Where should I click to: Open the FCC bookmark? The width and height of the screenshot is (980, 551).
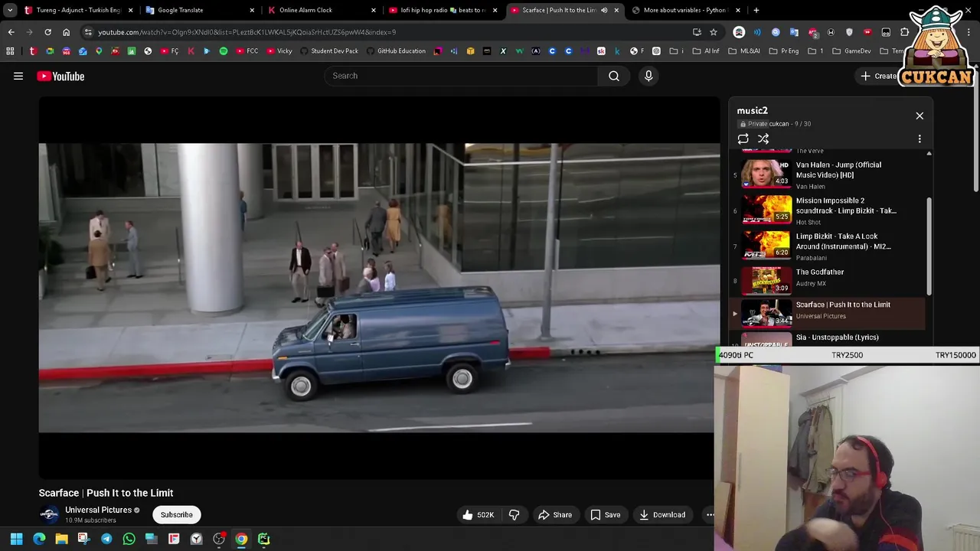(247, 51)
